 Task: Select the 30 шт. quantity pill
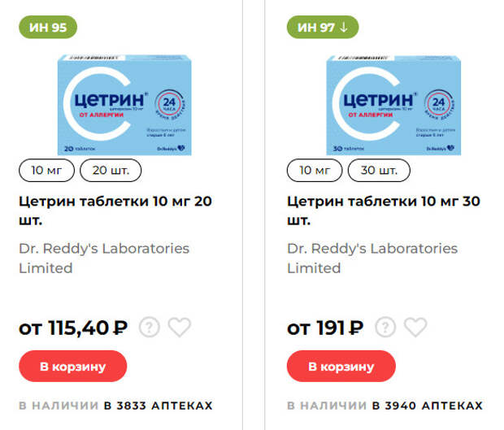[x=379, y=171]
